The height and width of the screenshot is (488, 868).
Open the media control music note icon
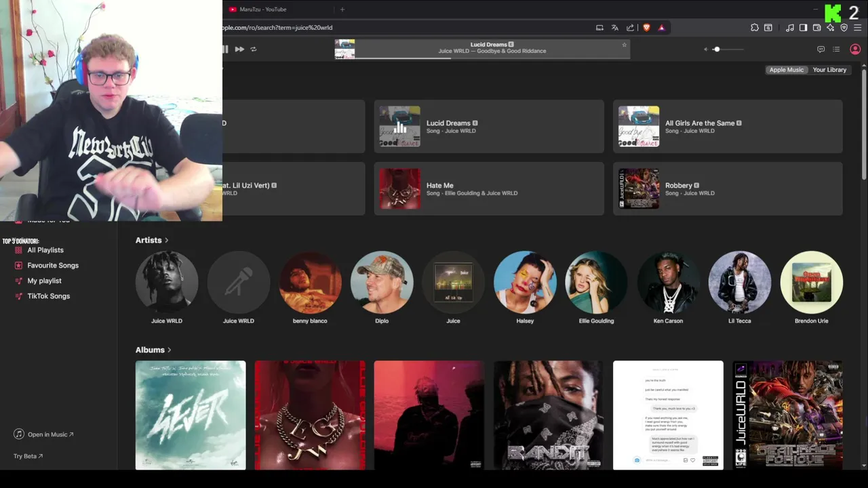pyautogui.click(x=790, y=28)
